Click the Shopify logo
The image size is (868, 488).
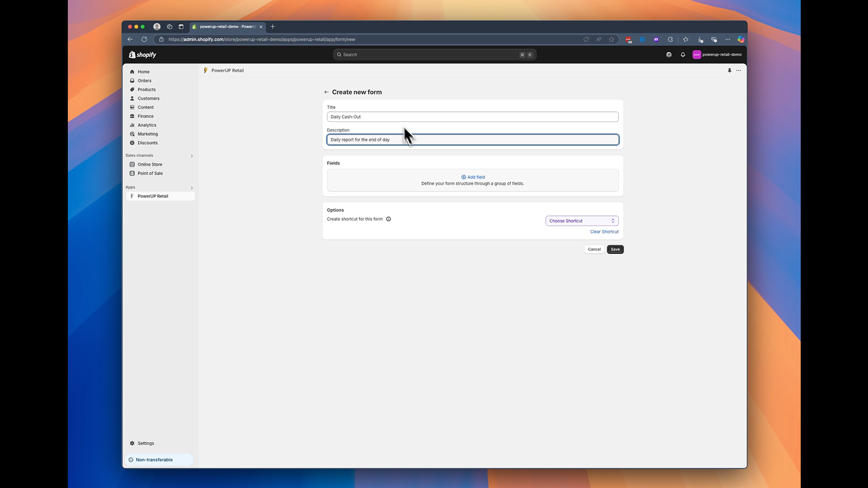click(143, 55)
